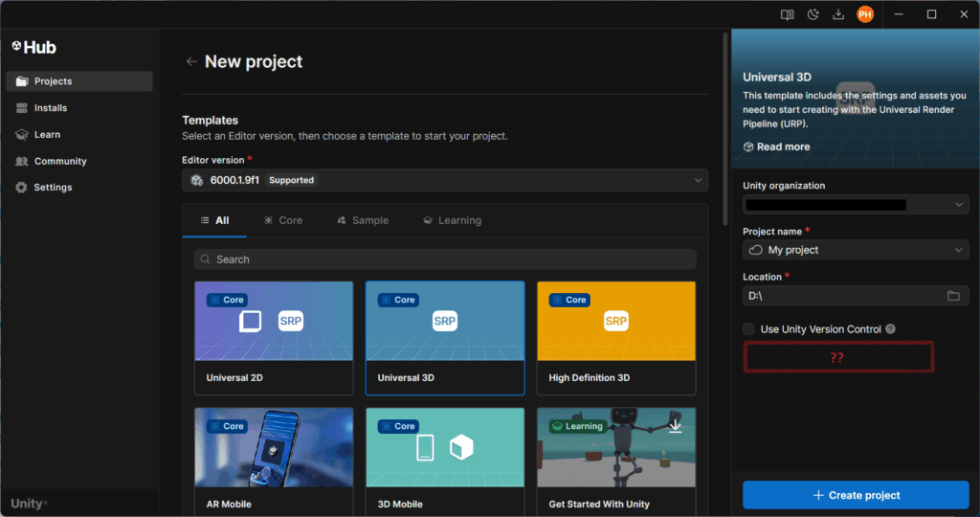This screenshot has height=517, width=980.
Task: Click the cube icon on 3D Mobile card
Action: pos(461,448)
